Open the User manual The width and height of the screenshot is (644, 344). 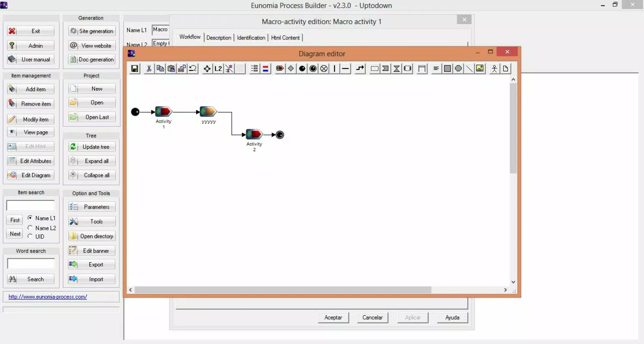point(31,59)
